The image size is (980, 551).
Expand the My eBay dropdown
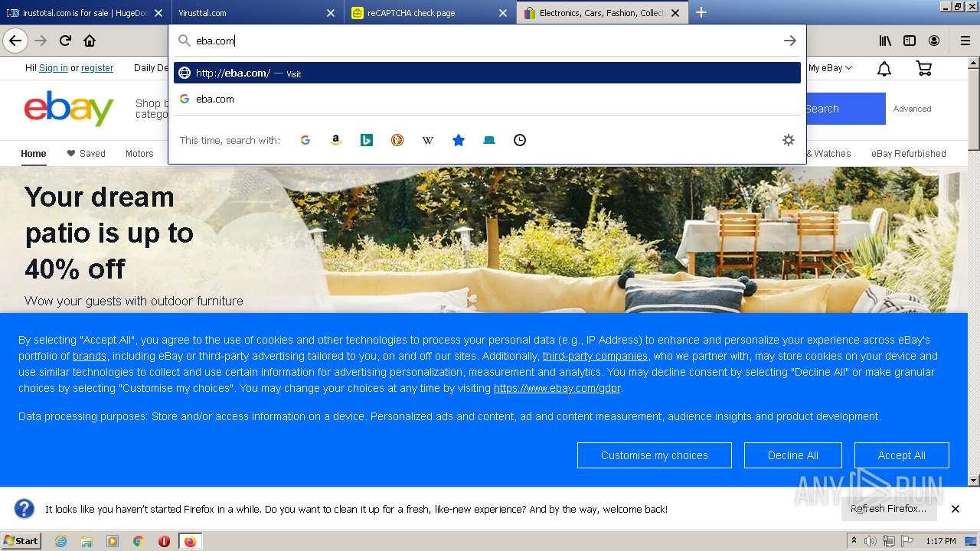830,68
